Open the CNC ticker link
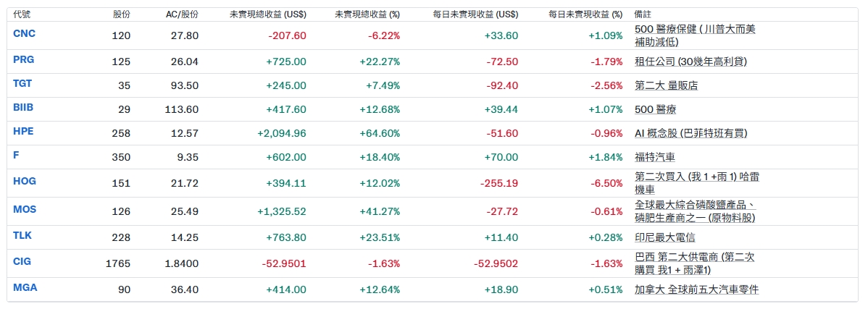This screenshot has height=309, width=868. coord(24,33)
